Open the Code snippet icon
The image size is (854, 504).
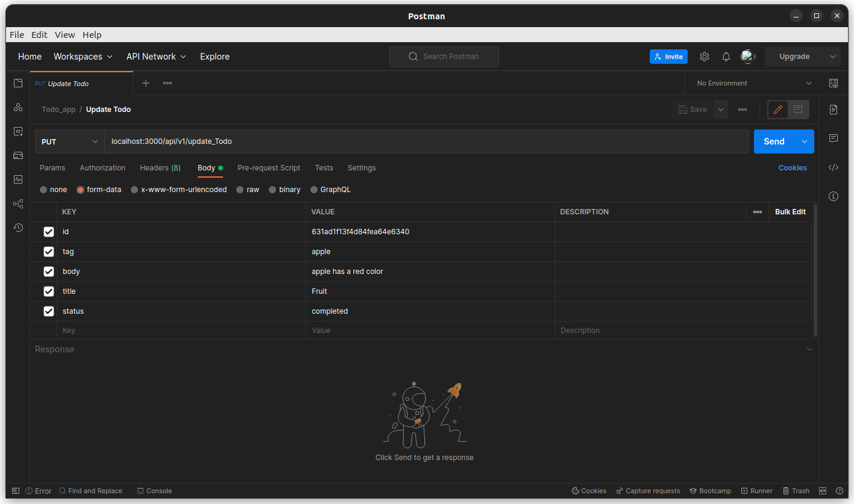(834, 167)
